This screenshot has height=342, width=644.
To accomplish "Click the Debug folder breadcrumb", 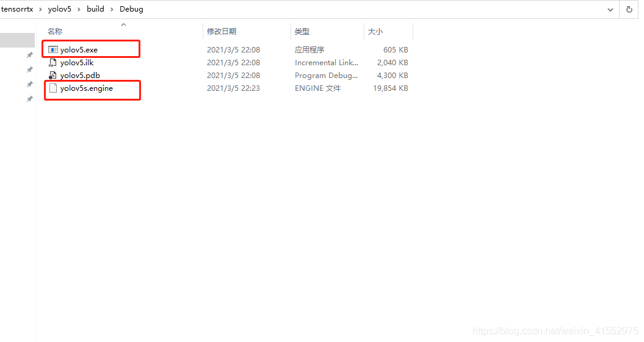I will (x=131, y=9).
